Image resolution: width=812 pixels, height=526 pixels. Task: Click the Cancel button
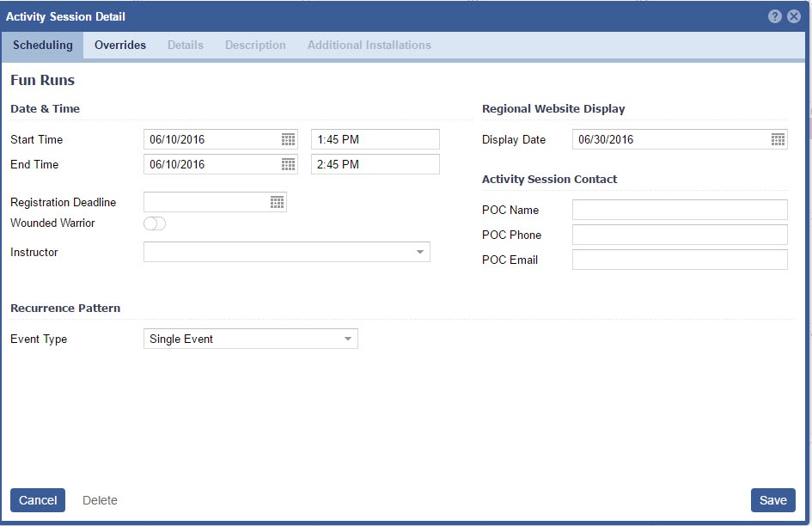(x=38, y=500)
